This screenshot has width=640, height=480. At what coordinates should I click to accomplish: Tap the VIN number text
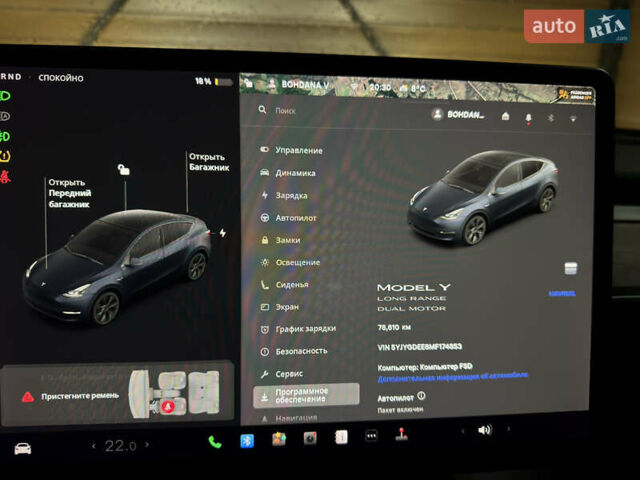point(420,347)
